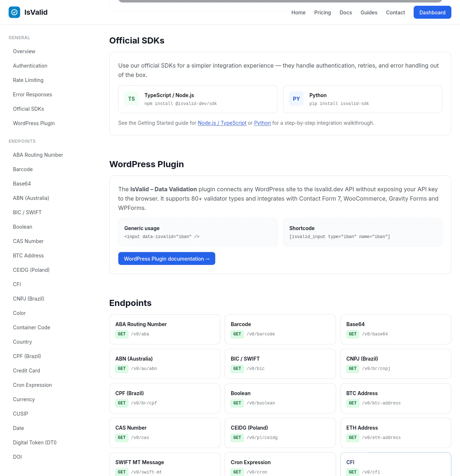Image resolution: width=460 pixels, height=476 pixels.
Task: Open Base64 in the sidebar
Action: click(x=22, y=184)
